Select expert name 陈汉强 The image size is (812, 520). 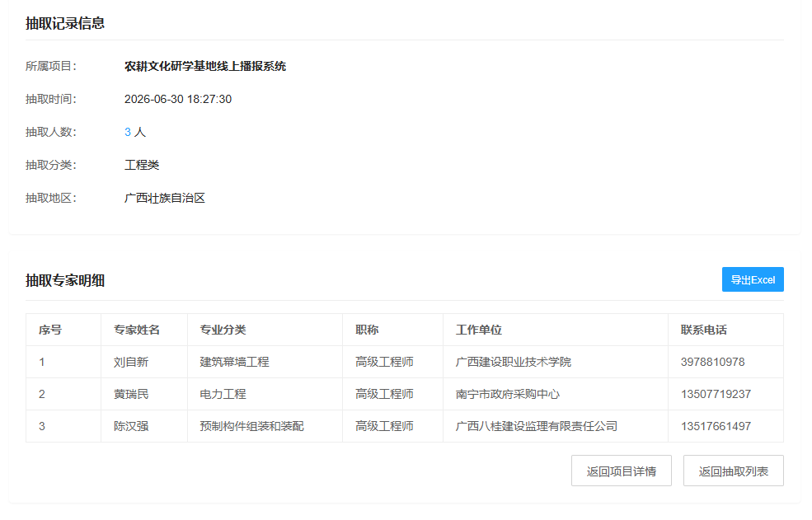(131, 426)
